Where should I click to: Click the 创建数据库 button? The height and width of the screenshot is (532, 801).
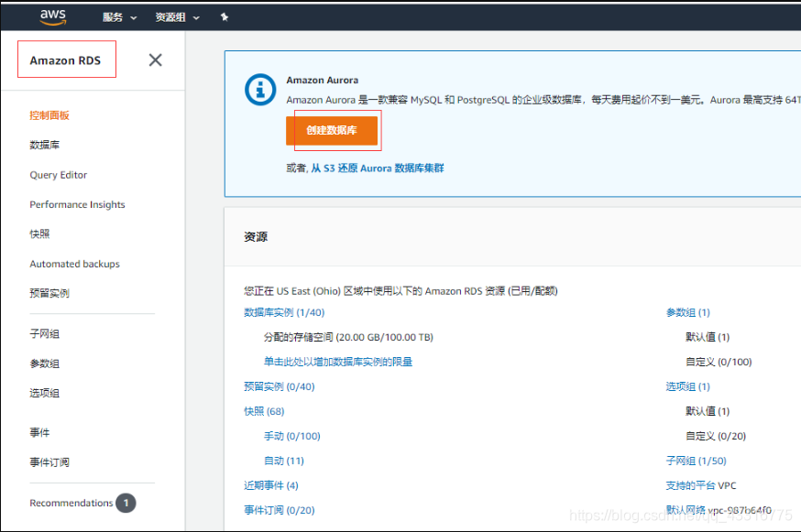click(333, 131)
